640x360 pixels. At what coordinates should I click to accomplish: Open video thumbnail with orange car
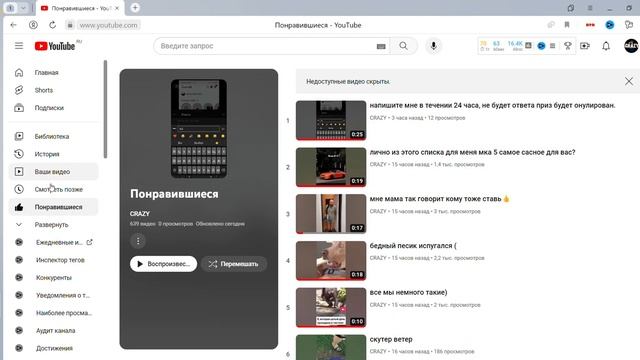coord(331,167)
